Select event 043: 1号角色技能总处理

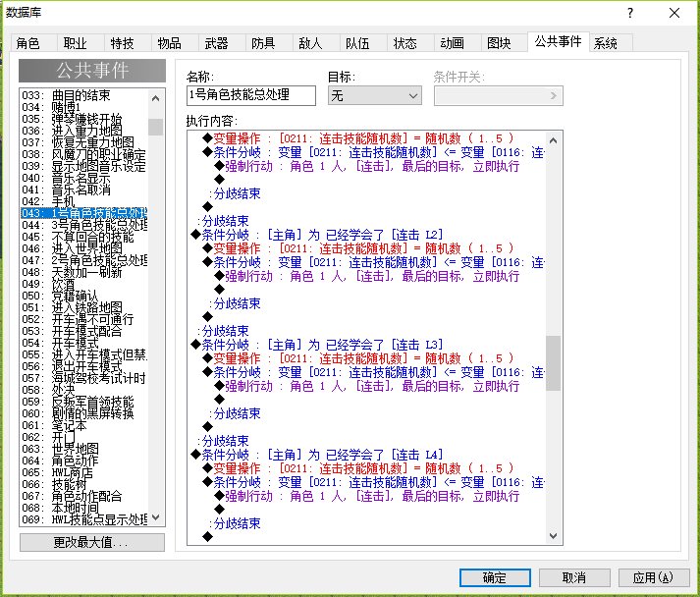pos(84,213)
